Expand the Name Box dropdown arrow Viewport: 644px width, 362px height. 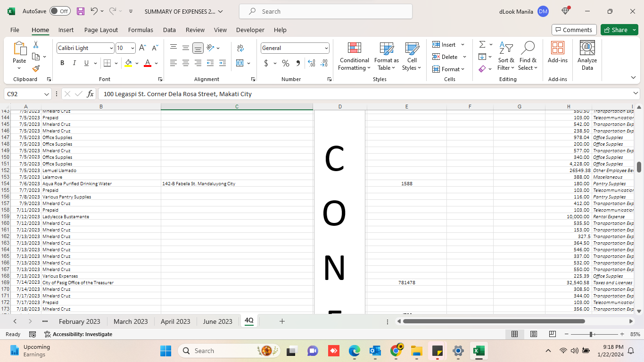[46, 94]
